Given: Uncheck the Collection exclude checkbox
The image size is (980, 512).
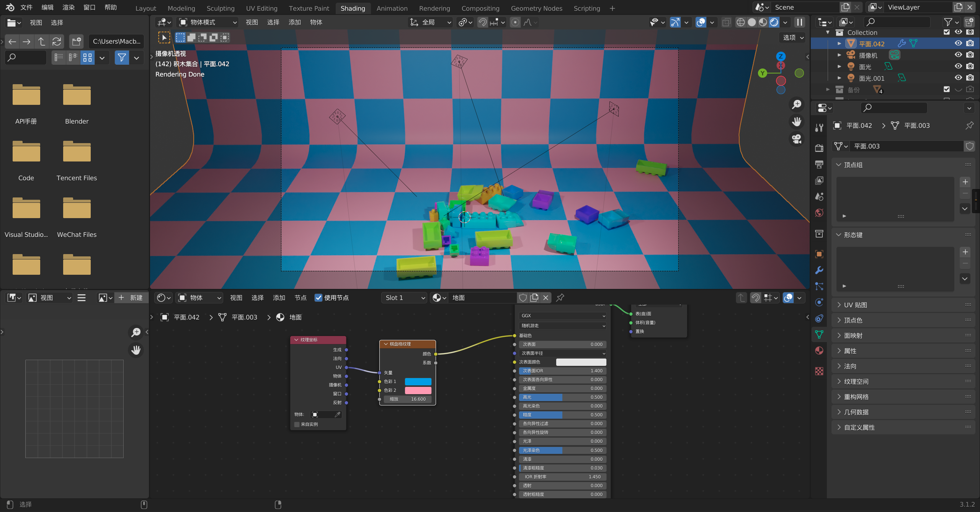Looking at the screenshot, I should click(x=947, y=32).
